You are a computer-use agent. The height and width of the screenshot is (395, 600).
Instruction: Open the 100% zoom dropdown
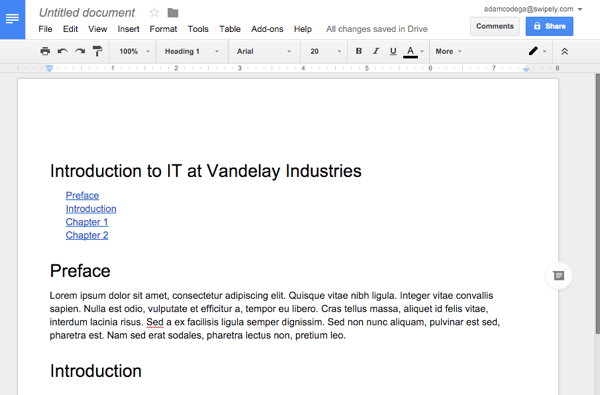[134, 51]
